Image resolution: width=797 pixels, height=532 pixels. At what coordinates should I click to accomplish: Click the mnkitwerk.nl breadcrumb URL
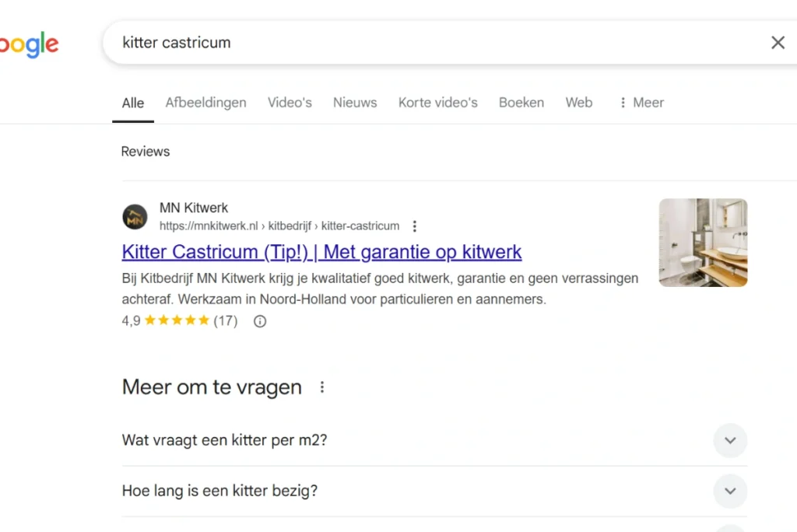[279, 226]
